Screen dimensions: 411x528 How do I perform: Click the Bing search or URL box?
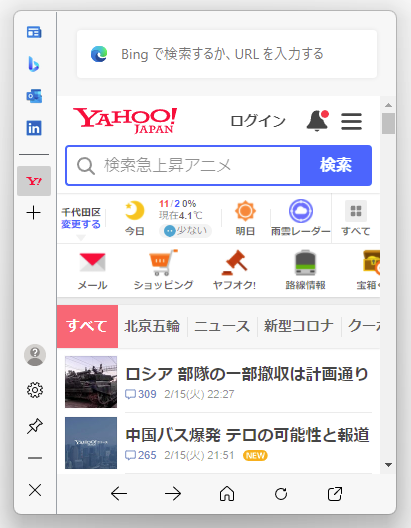click(227, 54)
